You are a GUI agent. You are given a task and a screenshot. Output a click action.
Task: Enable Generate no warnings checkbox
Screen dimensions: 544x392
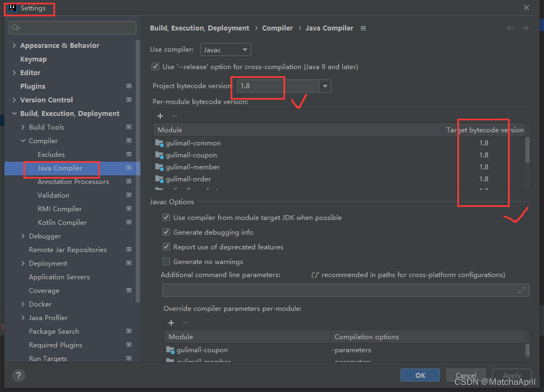point(166,261)
